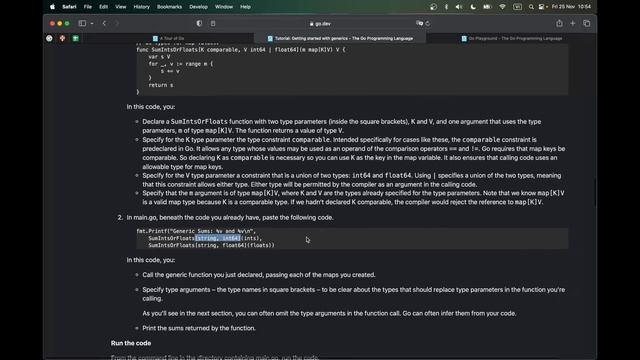Go back to the previous page

(x=104, y=23)
